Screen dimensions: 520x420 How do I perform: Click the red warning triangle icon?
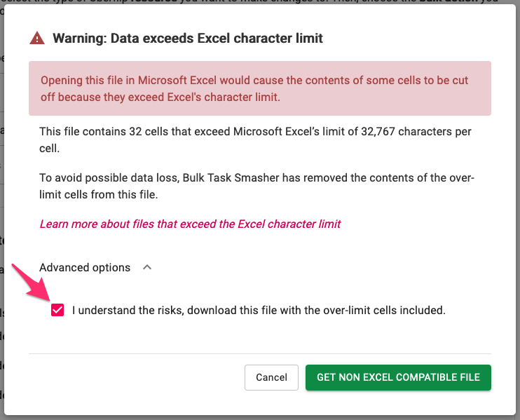(x=37, y=38)
